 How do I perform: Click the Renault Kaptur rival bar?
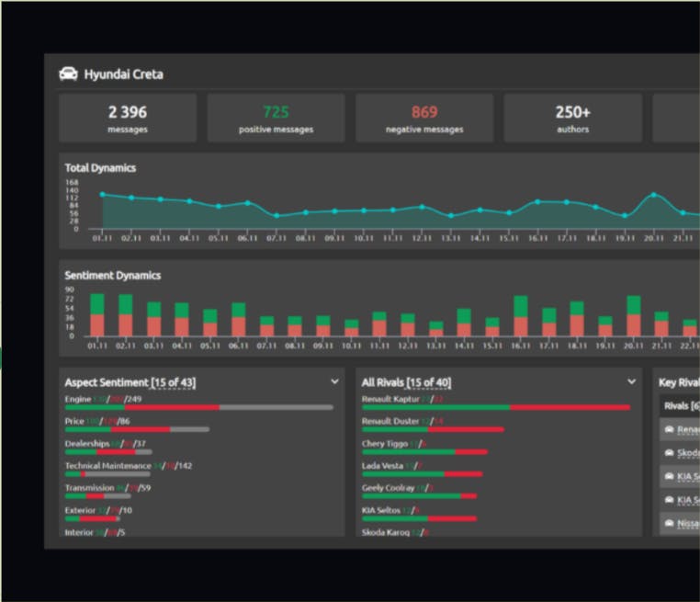click(x=496, y=407)
